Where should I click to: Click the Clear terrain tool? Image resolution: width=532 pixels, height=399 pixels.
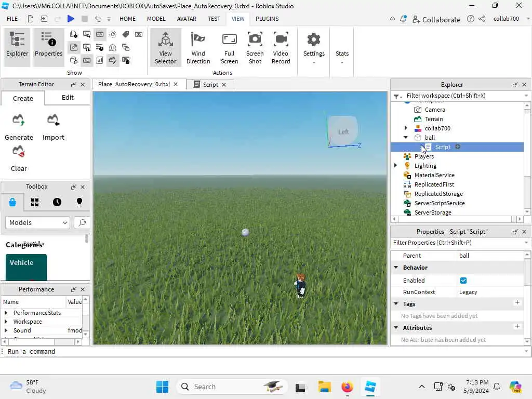click(19, 159)
